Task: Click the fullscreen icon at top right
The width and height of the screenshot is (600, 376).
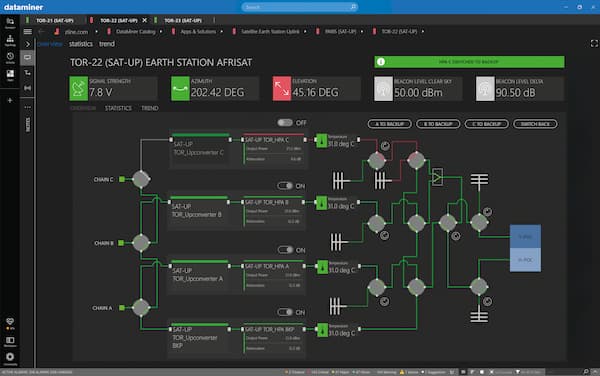Action: [594, 44]
